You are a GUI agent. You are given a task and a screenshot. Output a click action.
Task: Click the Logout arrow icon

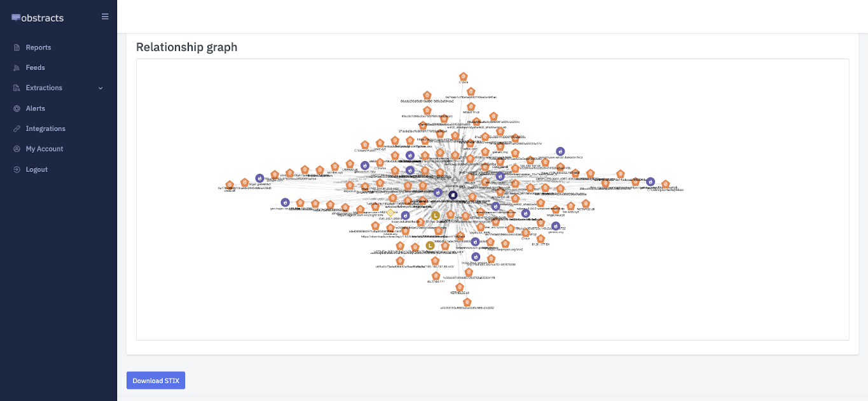[17, 170]
